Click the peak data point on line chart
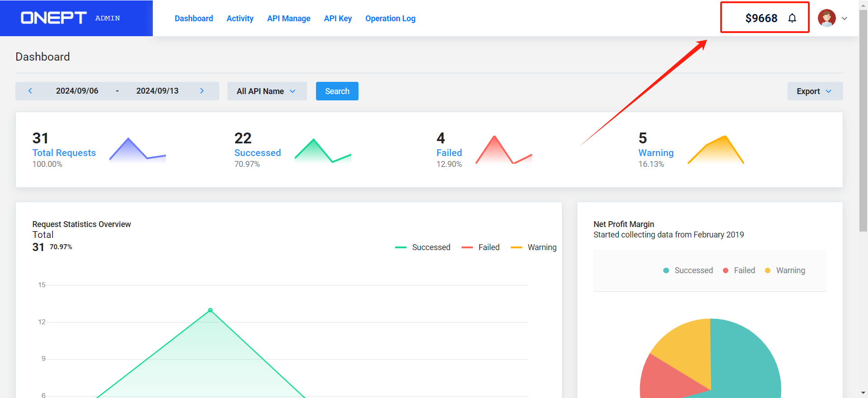This screenshot has height=398, width=868. 210,310
